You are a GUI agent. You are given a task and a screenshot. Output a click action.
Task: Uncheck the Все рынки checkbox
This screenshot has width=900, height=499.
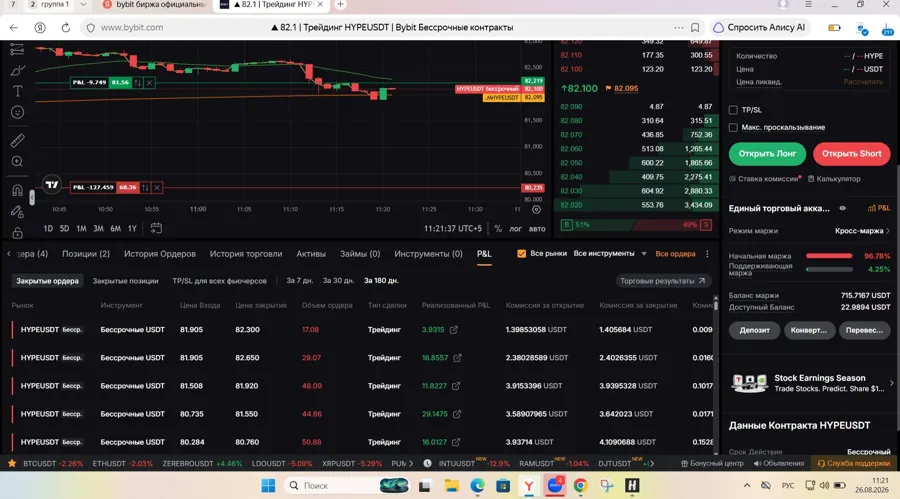point(521,254)
